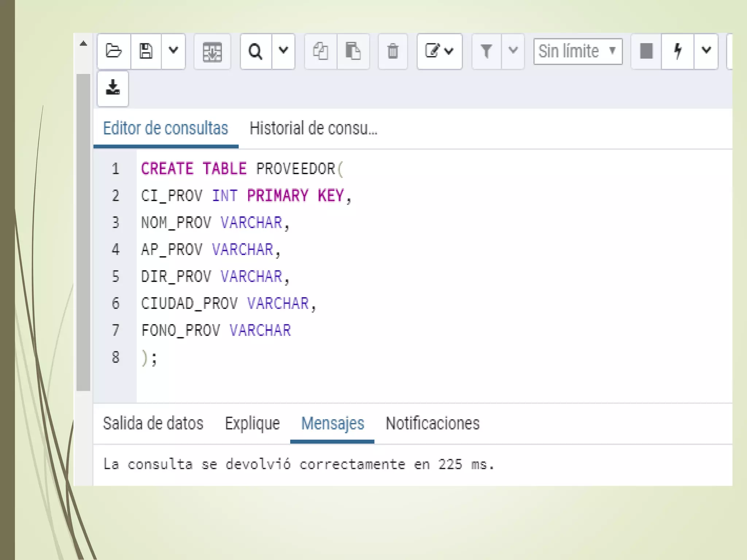
Task: Expand the Find options dropdown arrow
Action: coord(283,51)
